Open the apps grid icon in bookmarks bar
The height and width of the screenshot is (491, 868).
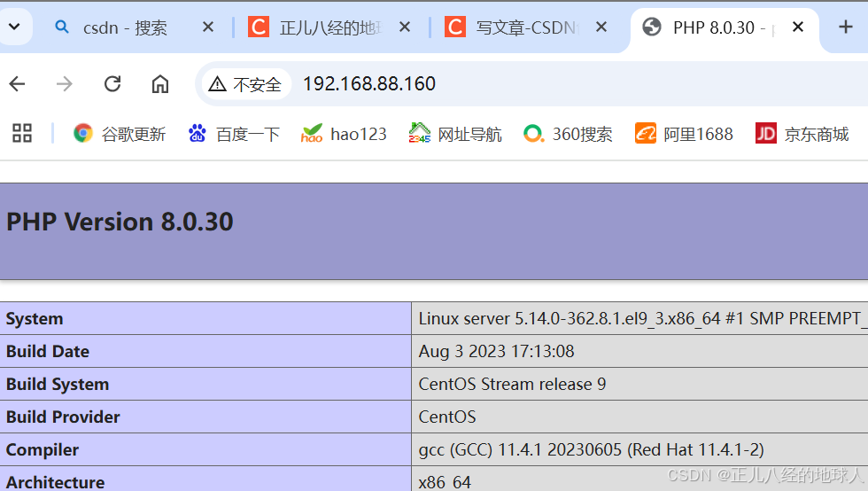(22, 134)
